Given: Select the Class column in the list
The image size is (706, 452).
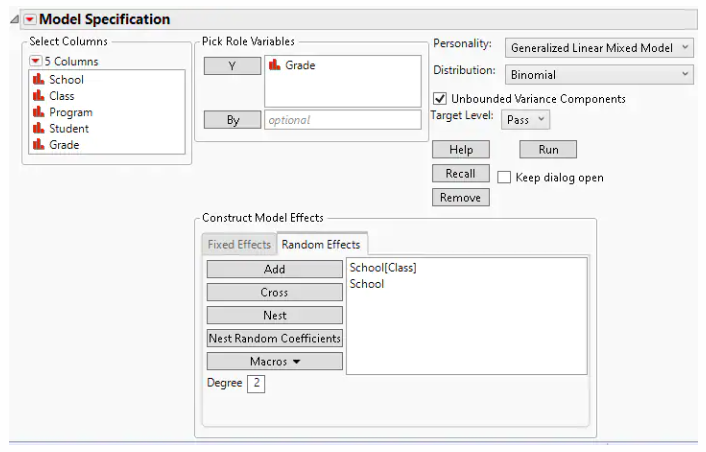Looking at the screenshot, I should [61, 96].
